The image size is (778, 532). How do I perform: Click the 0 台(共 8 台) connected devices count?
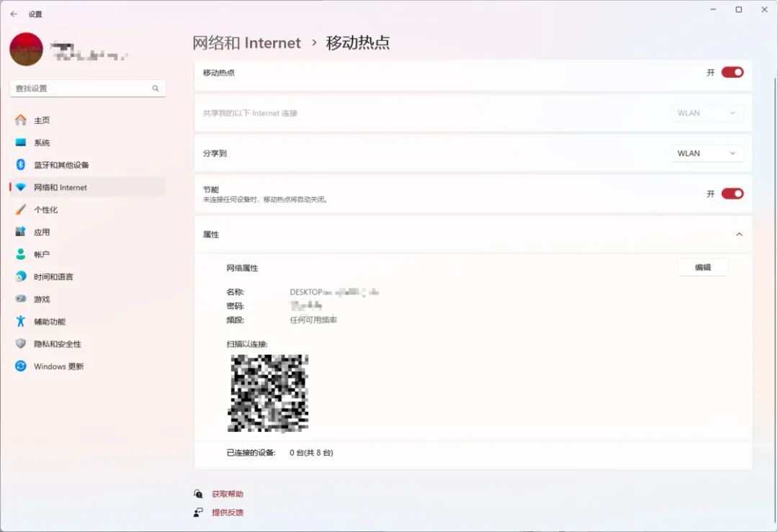pyautogui.click(x=312, y=452)
